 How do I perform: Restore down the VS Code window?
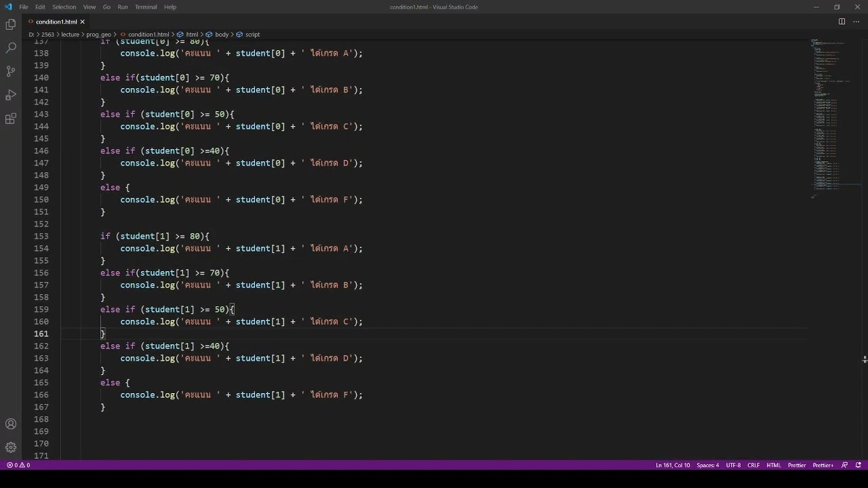(x=837, y=7)
